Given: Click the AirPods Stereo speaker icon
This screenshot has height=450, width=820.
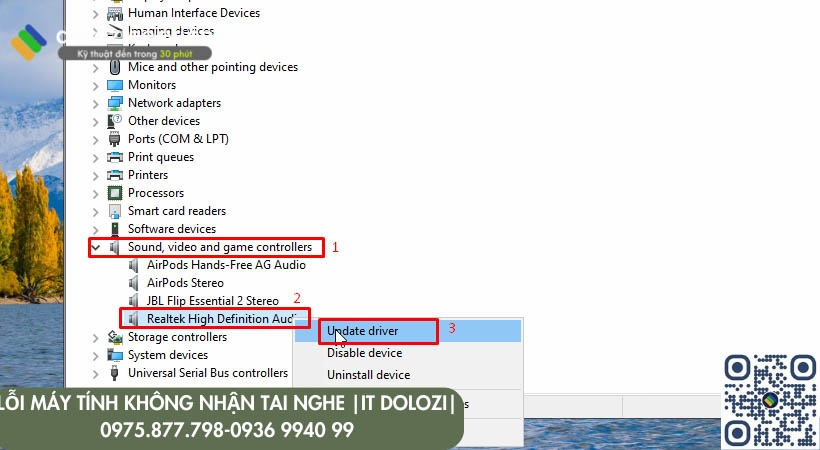Looking at the screenshot, I should [134, 283].
